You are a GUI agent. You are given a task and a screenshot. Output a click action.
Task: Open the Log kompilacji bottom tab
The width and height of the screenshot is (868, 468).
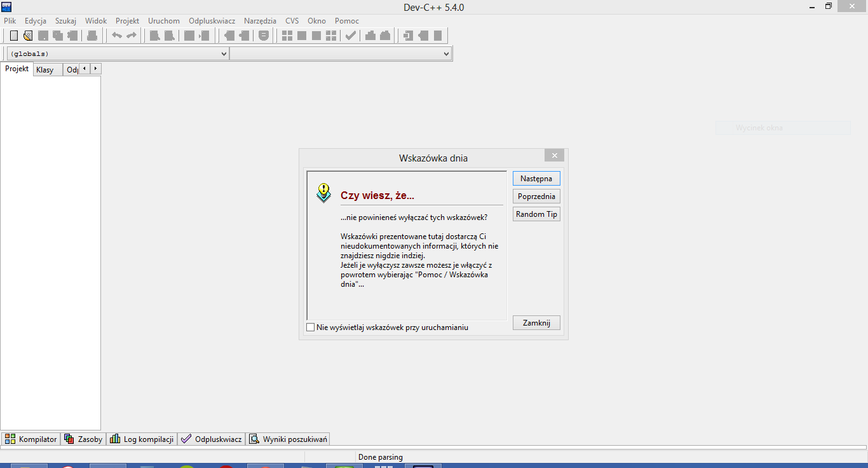(x=142, y=439)
